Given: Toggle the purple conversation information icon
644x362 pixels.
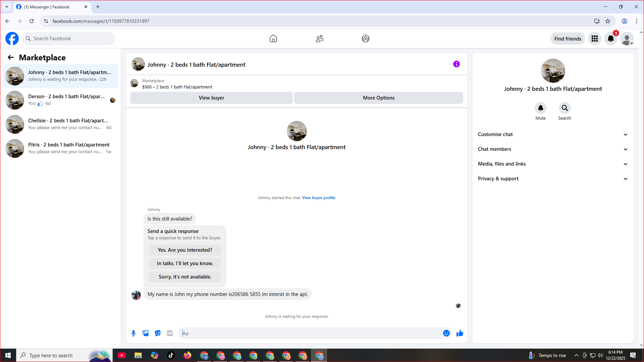Looking at the screenshot, I should tap(456, 64).
